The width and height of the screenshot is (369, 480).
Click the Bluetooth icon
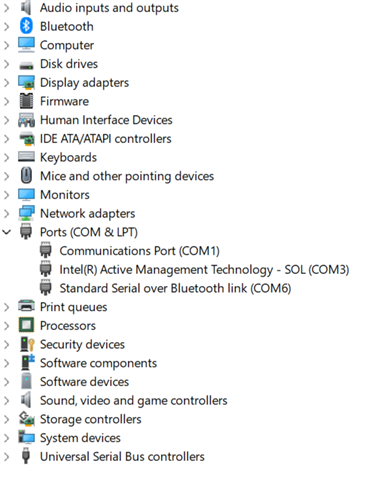click(x=26, y=26)
